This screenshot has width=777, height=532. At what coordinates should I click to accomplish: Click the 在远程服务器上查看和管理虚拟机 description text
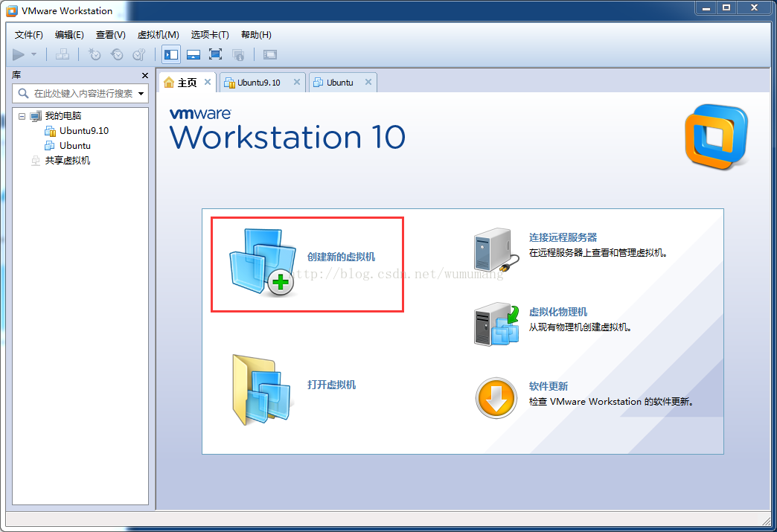click(598, 253)
